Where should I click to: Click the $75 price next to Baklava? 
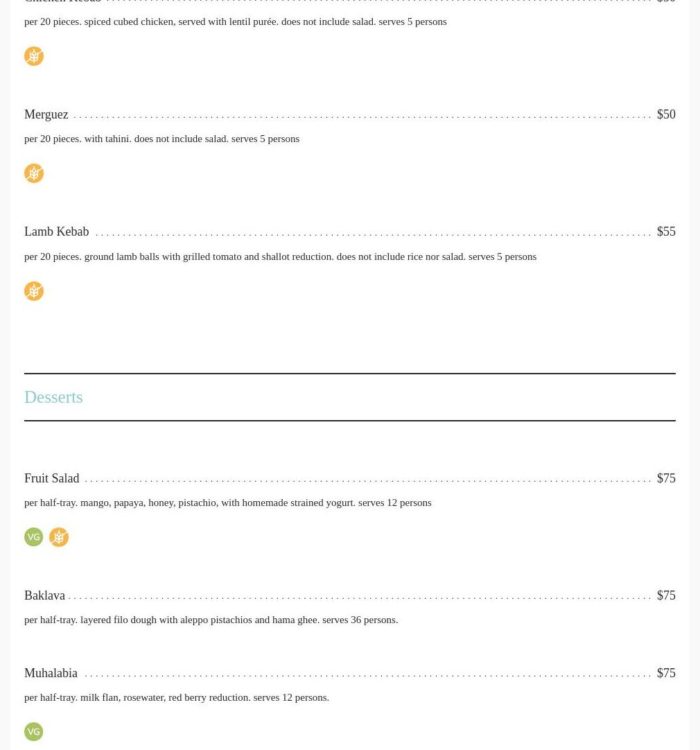point(666,595)
